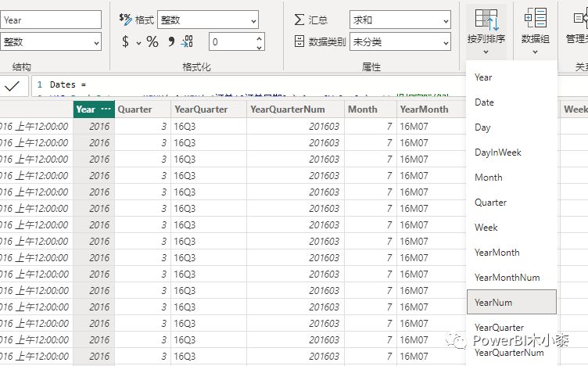This screenshot has height=366, width=588.
Task: Select the YearQuarter column header
Action: (209, 109)
